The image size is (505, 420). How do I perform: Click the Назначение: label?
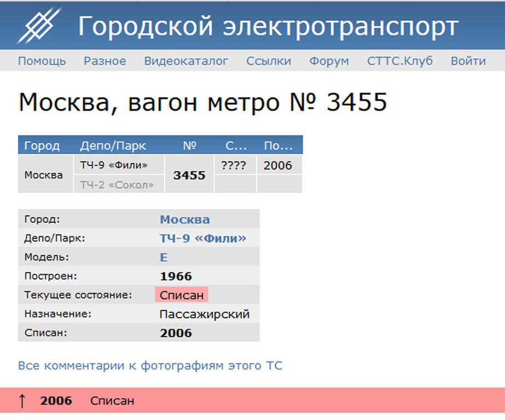point(58,314)
